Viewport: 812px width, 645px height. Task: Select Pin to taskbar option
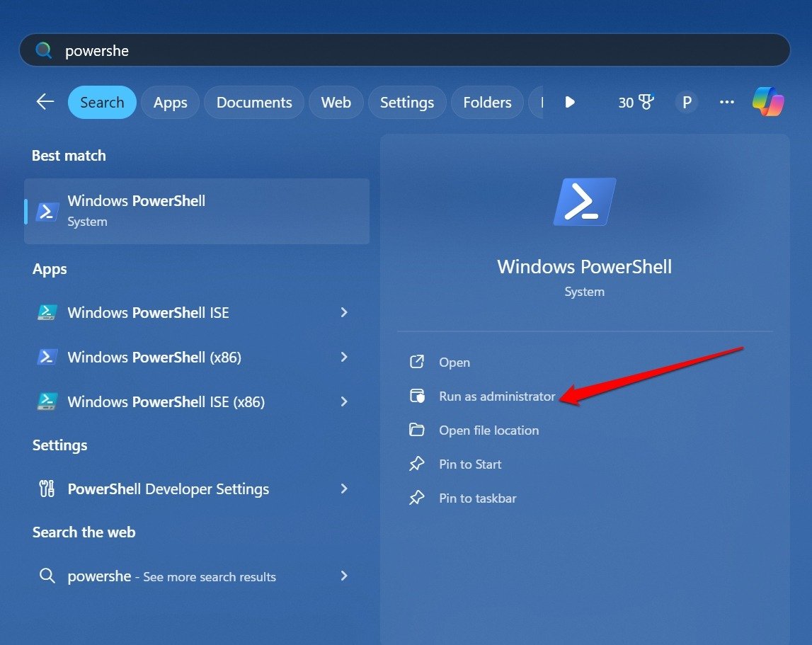coord(477,498)
